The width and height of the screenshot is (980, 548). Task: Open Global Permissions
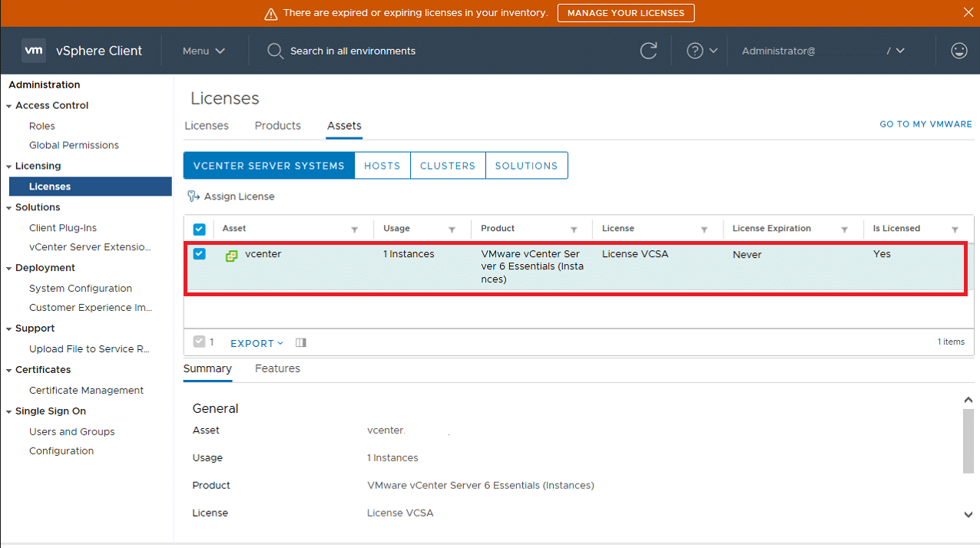[x=74, y=145]
